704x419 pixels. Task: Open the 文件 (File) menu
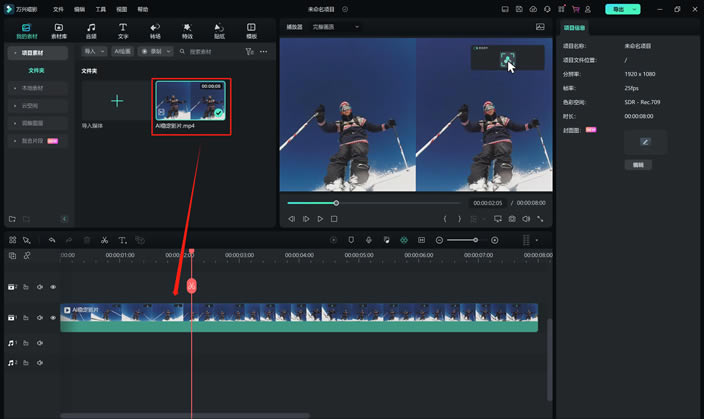(x=58, y=9)
